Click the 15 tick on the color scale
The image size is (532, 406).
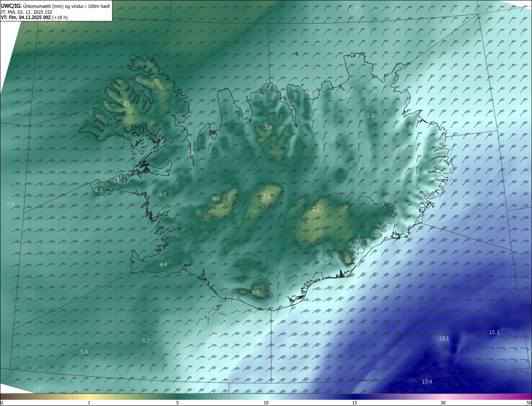(x=355, y=403)
